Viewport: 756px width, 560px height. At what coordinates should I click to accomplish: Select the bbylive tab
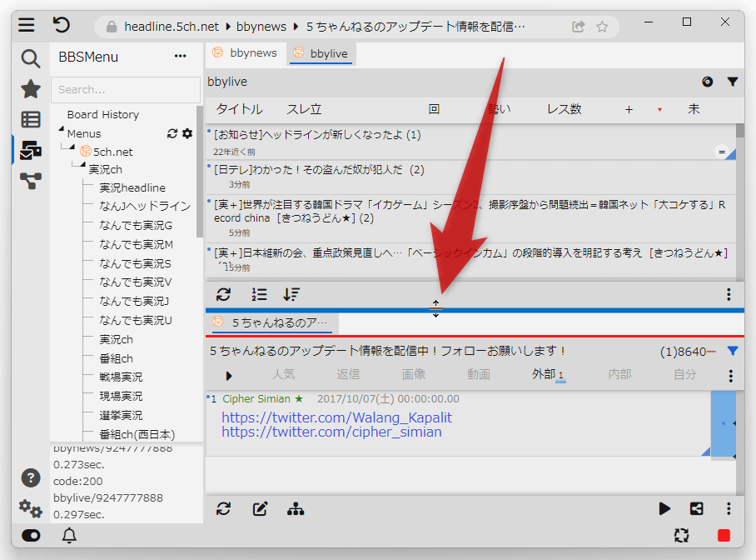(x=321, y=53)
